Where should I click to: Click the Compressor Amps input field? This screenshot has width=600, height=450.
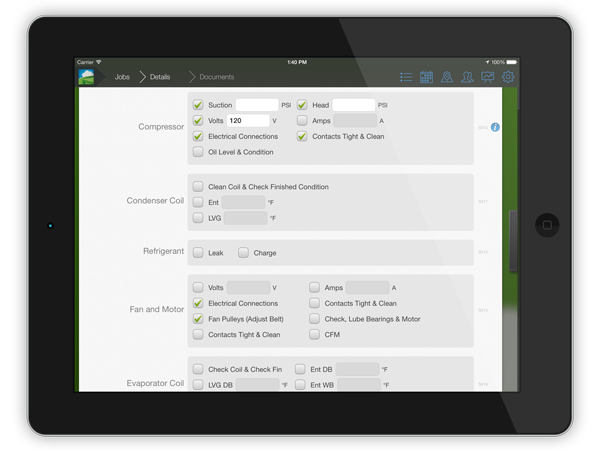pos(355,121)
